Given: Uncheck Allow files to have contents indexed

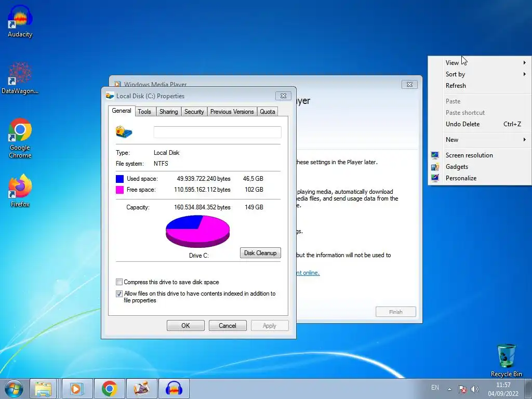Looking at the screenshot, I should 119,294.
